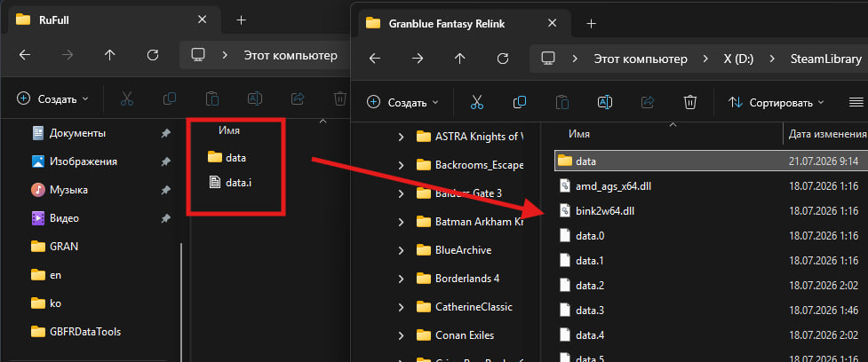Click Этот компьютер breadcrumb in Granblue window
The width and height of the screenshot is (868, 362).
coord(641,59)
